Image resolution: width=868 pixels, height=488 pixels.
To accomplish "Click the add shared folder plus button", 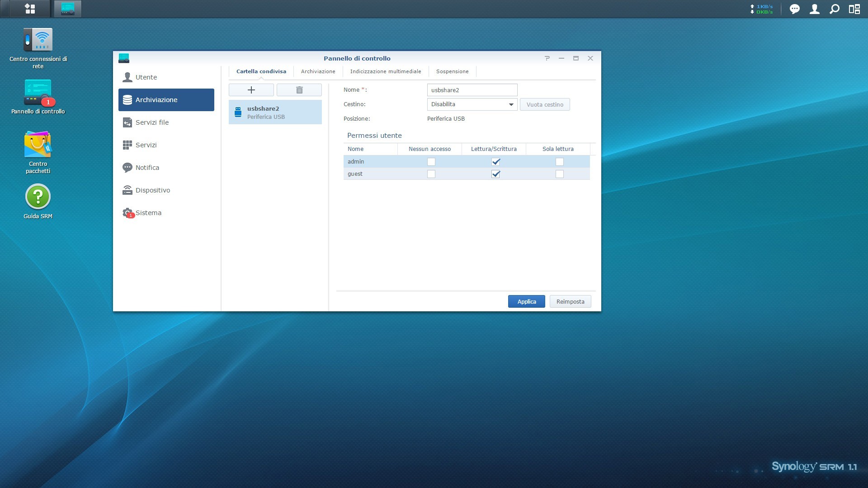I will point(251,90).
